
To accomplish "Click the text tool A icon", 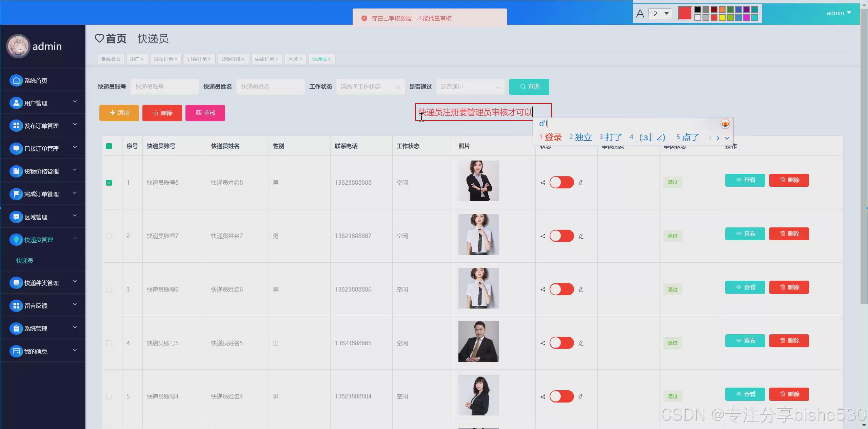I will (x=640, y=14).
